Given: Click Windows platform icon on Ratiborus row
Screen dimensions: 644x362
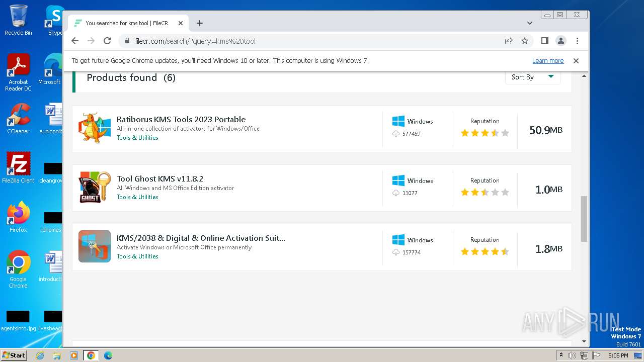Looking at the screenshot, I should pyautogui.click(x=398, y=121).
